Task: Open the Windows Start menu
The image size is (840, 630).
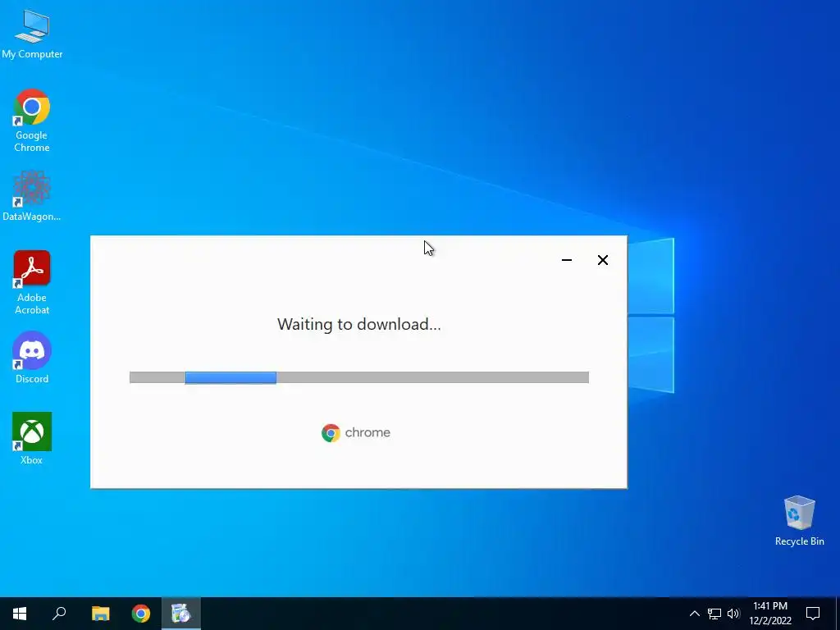Action: click(20, 614)
